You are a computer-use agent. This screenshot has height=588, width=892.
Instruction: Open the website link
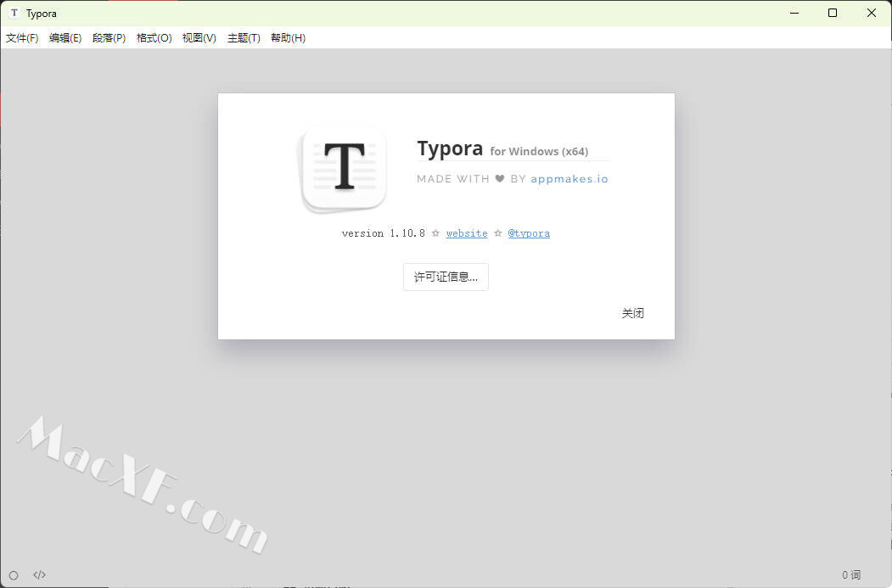pos(467,233)
